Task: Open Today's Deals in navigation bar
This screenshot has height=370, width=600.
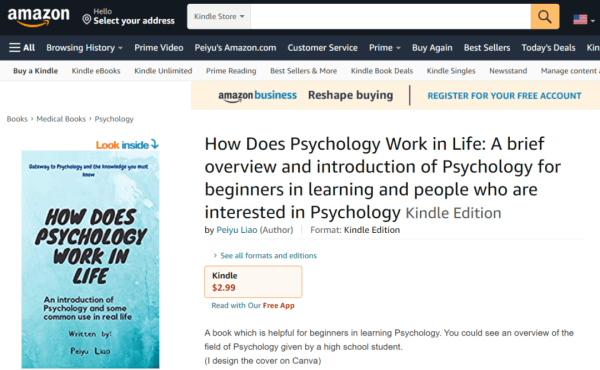Action: point(548,48)
